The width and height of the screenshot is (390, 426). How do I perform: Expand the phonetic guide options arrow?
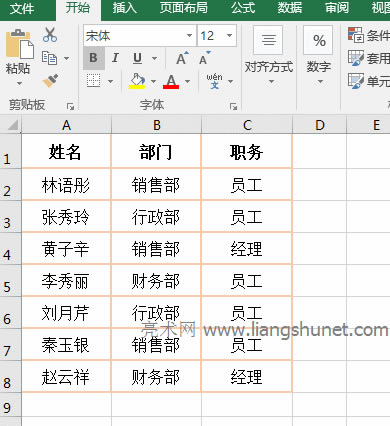click(x=230, y=81)
